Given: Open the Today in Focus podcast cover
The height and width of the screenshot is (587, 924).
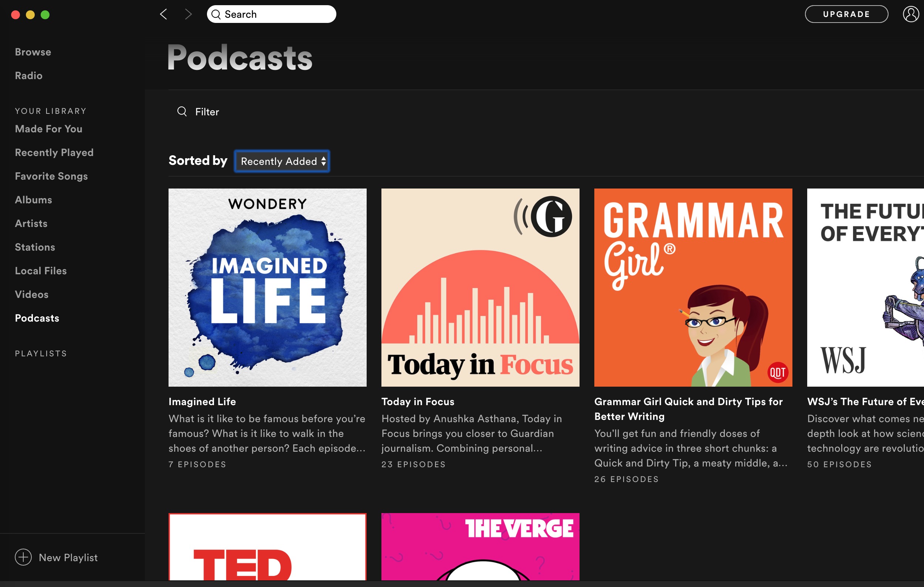Looking at the screenshot, I should (x=480, y=287).
